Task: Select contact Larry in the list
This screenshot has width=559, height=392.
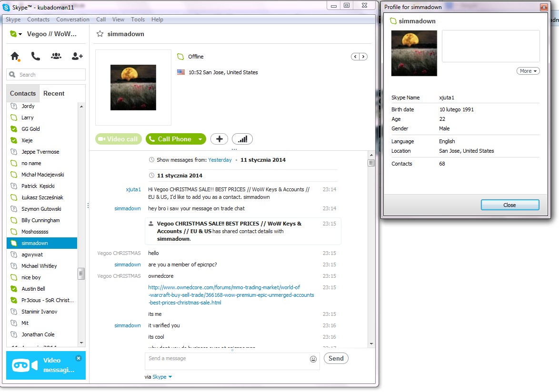Action: point(42,118)
